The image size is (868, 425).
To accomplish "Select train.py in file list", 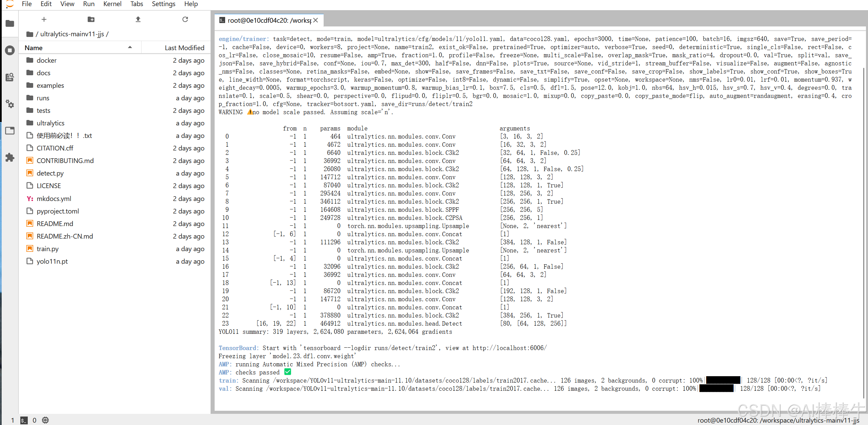I will tap(47, 249).
